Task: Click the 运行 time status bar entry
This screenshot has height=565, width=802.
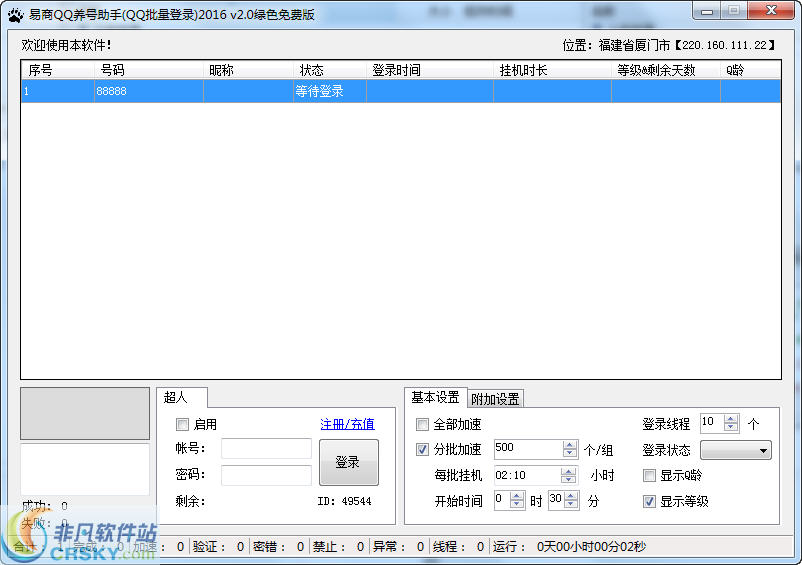Action: coord(569,547)
